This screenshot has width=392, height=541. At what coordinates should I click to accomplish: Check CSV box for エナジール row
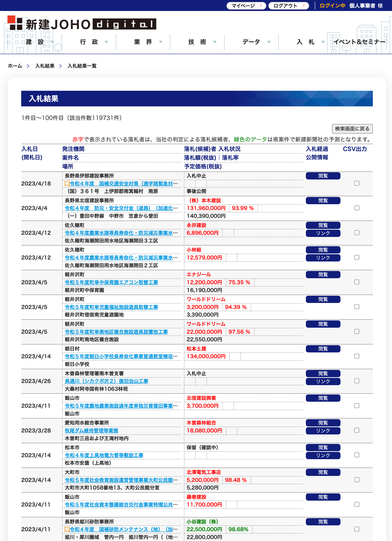tap(357, 282)
